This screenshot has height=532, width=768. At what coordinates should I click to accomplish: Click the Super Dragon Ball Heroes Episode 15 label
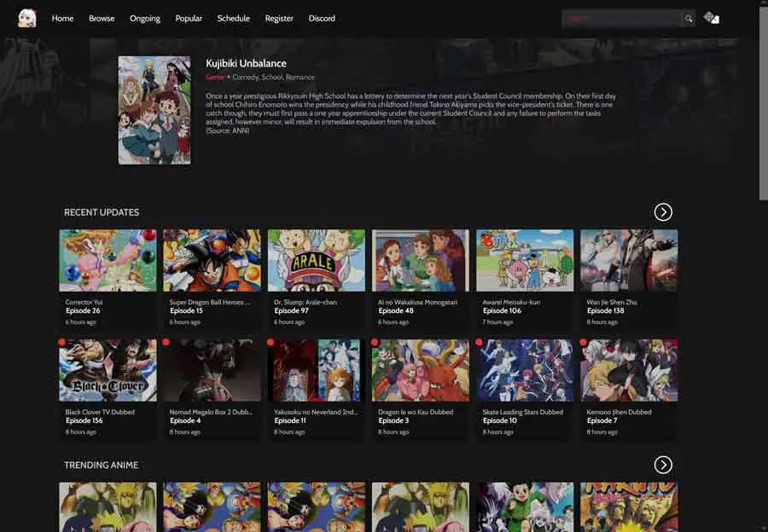point(186,311)
